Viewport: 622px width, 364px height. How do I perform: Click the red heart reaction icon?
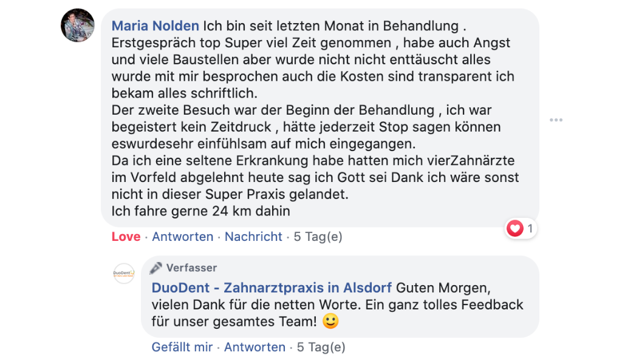pos(515,229)
